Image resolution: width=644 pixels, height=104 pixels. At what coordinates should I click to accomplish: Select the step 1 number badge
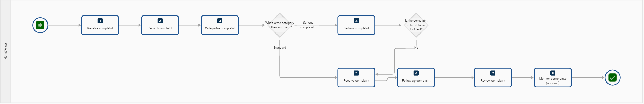100,21
